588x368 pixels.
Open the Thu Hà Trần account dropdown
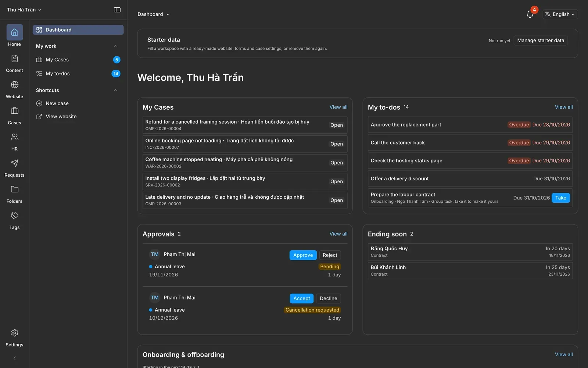tap(24, 10)
